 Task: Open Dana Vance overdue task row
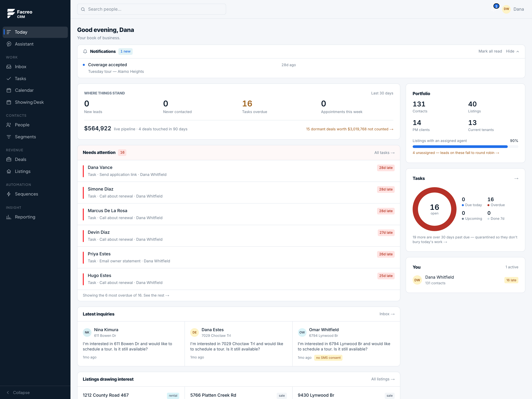point(239,171)
